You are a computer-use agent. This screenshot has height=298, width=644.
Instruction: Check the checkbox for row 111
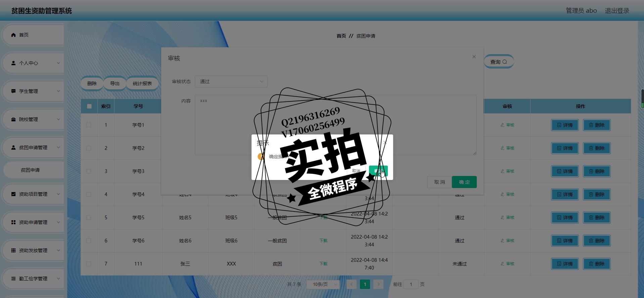(x=89, y=264)
